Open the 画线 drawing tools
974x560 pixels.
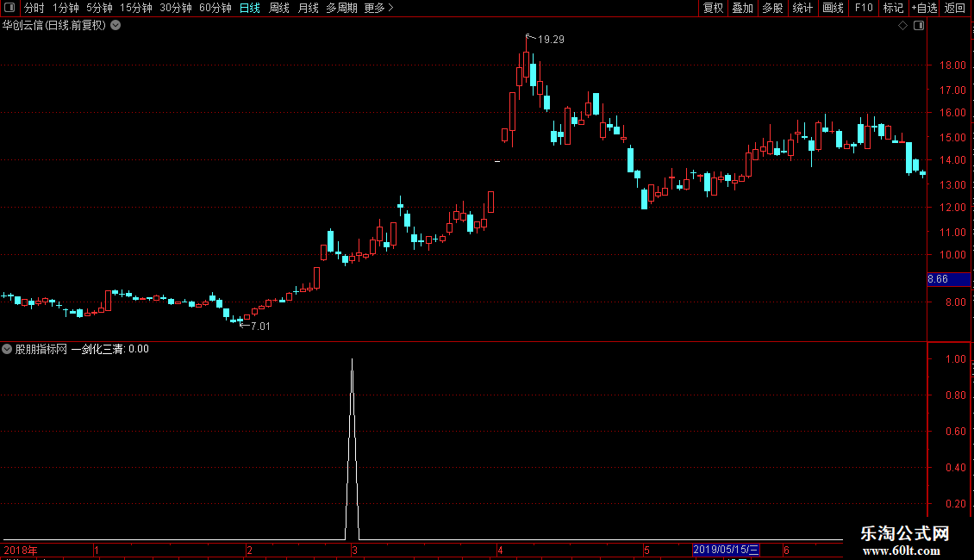[833, 8]
